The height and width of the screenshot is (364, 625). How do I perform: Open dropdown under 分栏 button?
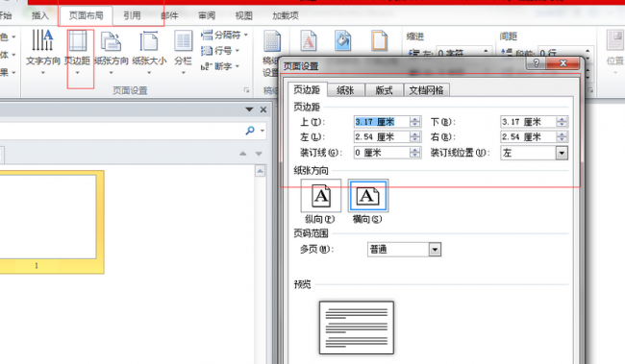183,73
